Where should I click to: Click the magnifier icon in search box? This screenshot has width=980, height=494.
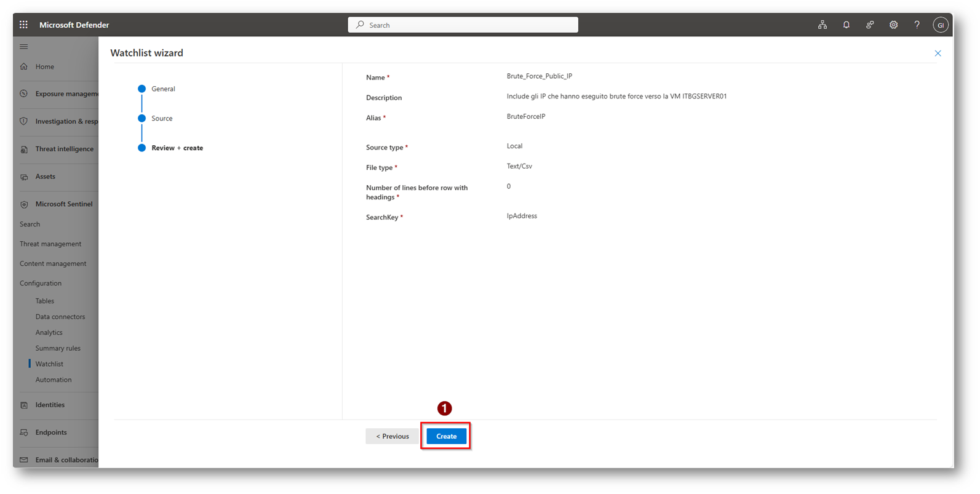360,25
